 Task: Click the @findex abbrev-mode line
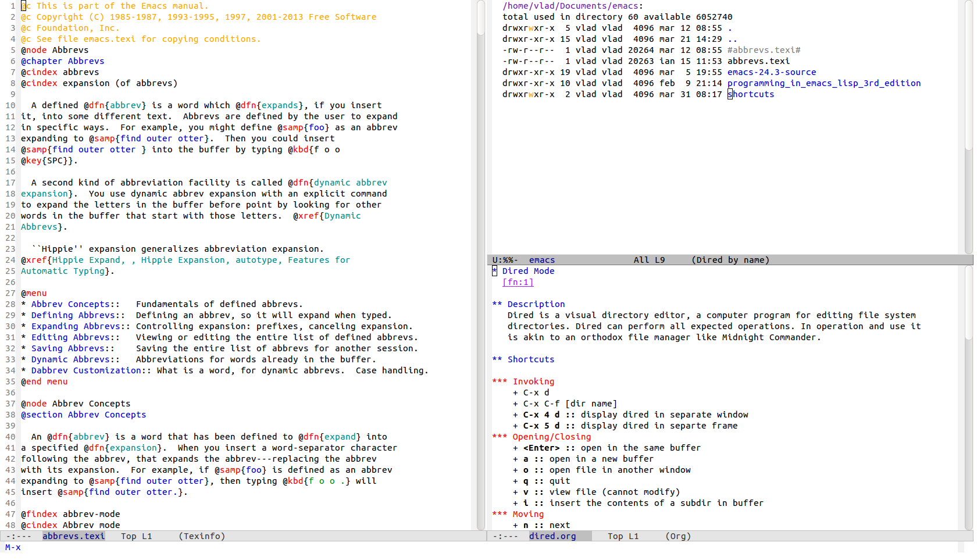70,514
